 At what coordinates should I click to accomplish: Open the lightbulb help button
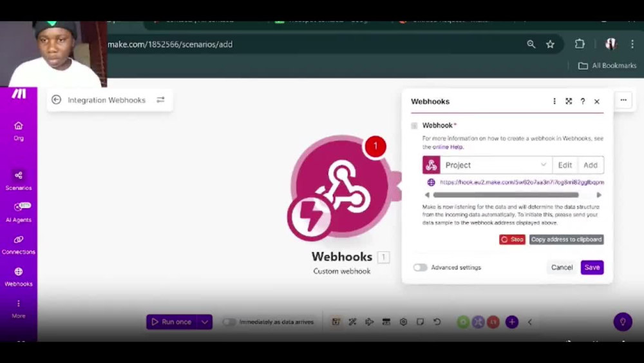click(623, 322)
